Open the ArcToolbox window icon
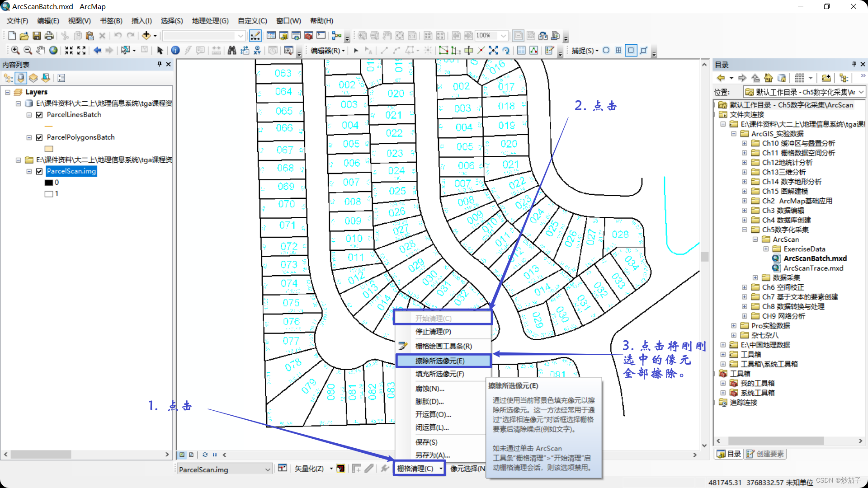Viewport: 868px width, 488px height. click(x=308, y=36)
